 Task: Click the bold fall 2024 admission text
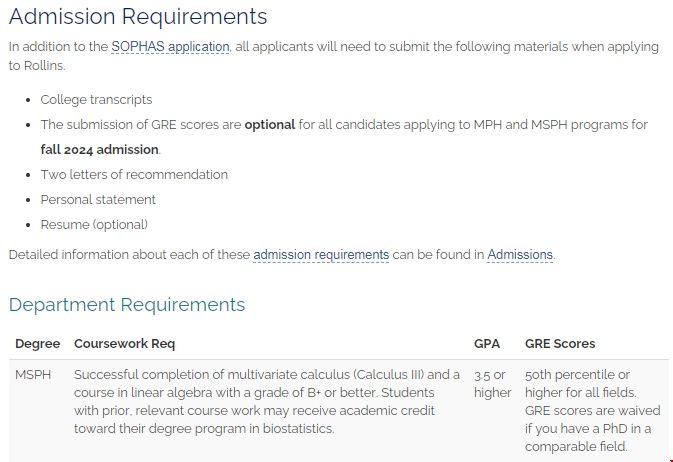tap(99, 150)
